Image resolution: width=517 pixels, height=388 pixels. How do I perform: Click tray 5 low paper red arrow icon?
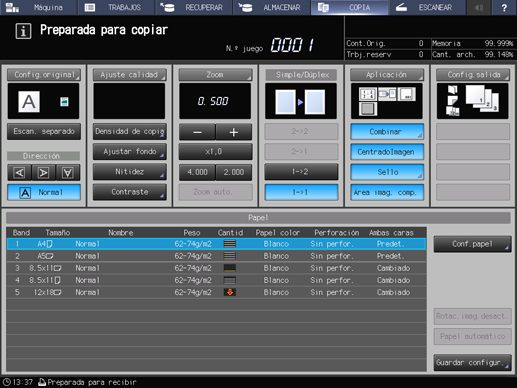(x=230, y=292)
